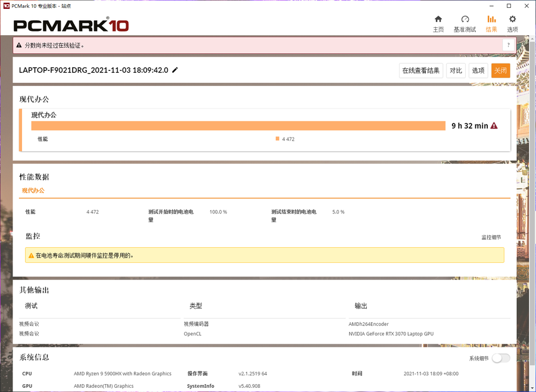The width and height of the screenshot is (536, 392).
Task: Click the 对比 compare button
Action: click(x=456, y=70)
